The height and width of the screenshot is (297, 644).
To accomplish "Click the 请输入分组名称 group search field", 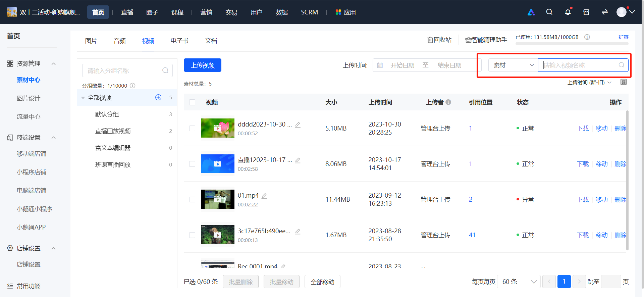I will (127, 70).
